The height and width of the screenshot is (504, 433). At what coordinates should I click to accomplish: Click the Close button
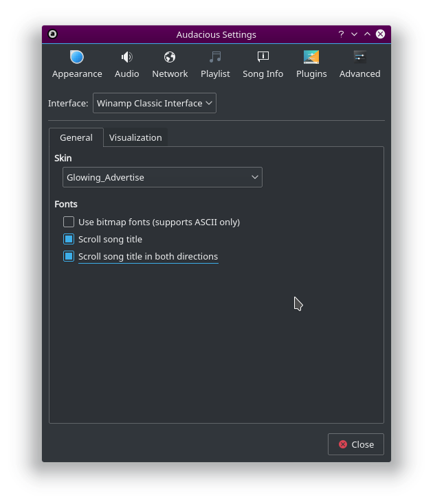pos(356,444)
